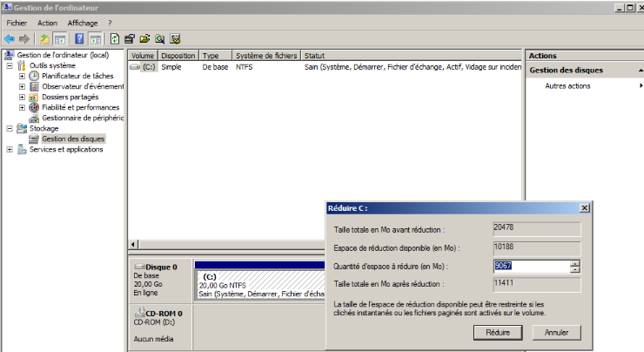Screen dimensions: 644x352
Task: Click the Annuler button
Action: coord(556,332)
